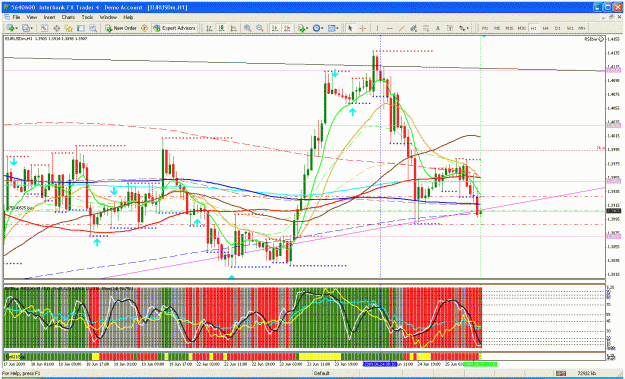
Task: Select the Text tool labeled A
Action: click(x=438, y=28)
